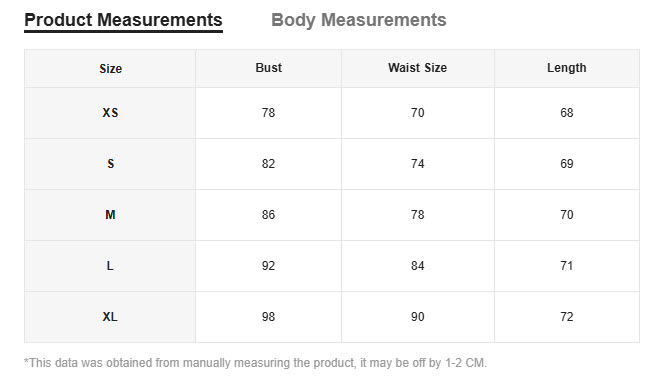
Task: Click the manual measuring disclaimer note
Action: point(255,363)
